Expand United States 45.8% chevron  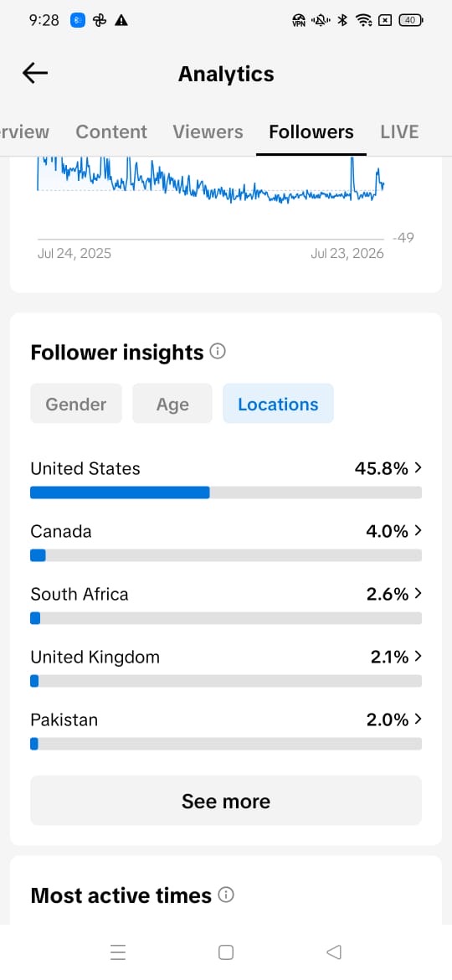[x=418, y=467]
